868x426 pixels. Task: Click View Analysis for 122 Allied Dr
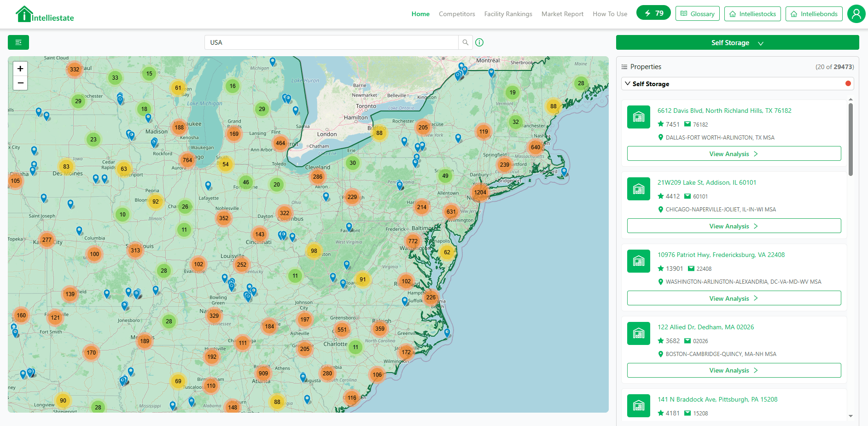pyautogui.click(x=734, y=370)
